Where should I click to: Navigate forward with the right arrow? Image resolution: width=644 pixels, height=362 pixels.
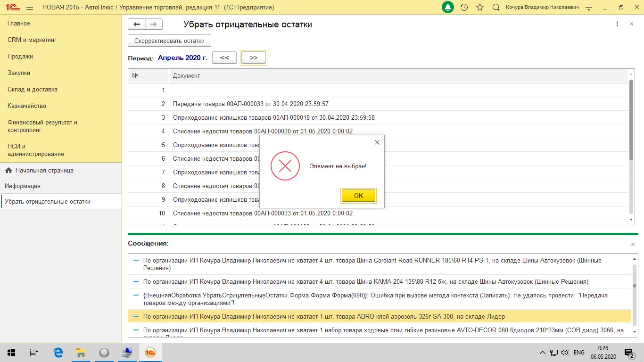(x=154, y=25)
